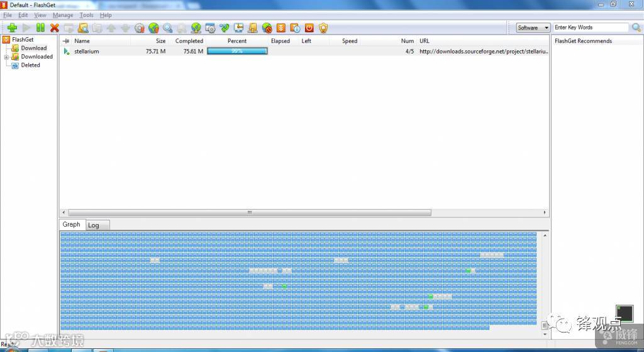This screenshot has height=352, width=644.
Task: Click the task list right scroll arrow
Action: [545, 213]
